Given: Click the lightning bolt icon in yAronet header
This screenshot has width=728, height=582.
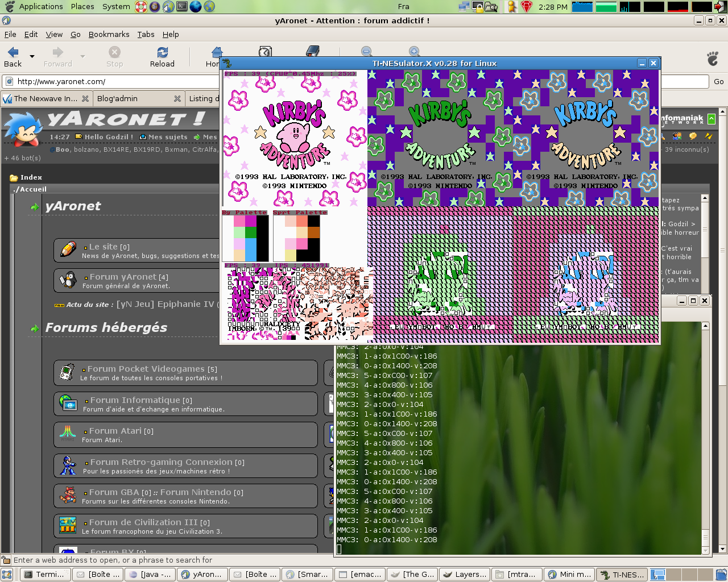Looking at the screenshot, I should [x=708, y=136].
